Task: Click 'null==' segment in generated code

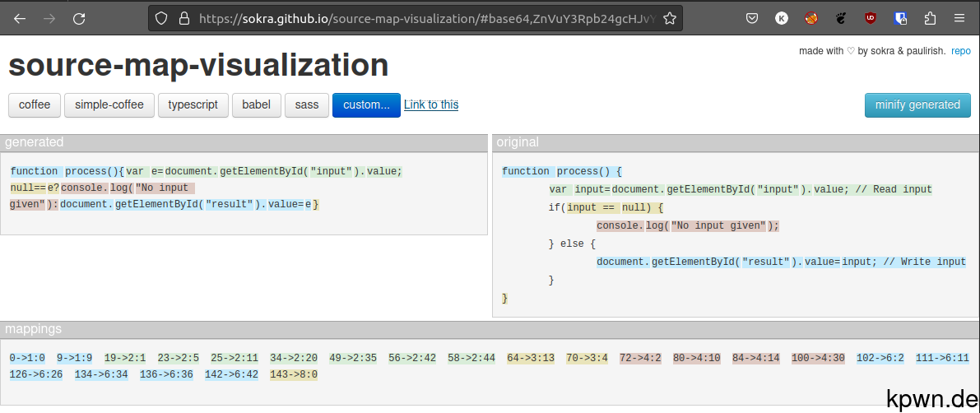Action: coord(28,188)
